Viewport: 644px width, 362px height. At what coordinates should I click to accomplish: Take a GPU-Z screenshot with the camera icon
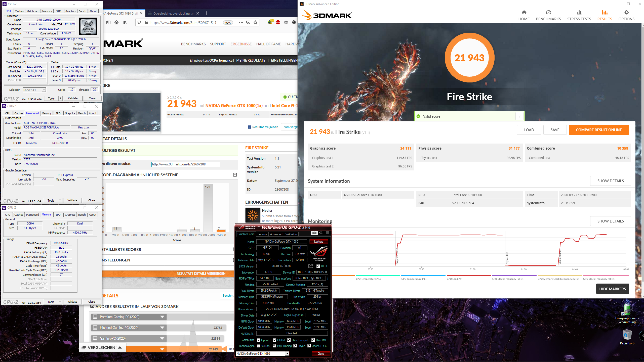pos(314,233)
